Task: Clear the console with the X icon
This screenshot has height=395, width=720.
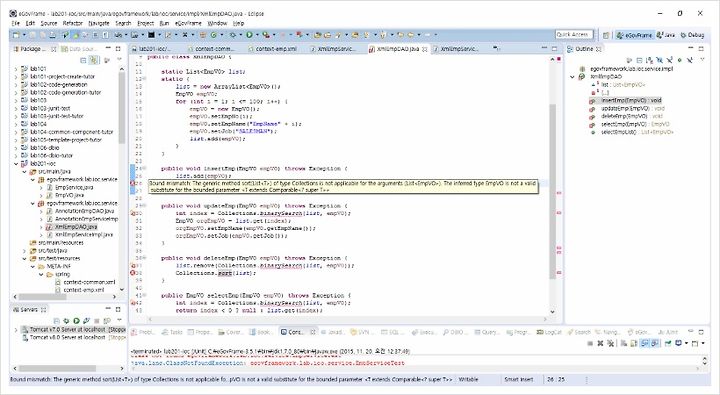Action: (600, 343)
